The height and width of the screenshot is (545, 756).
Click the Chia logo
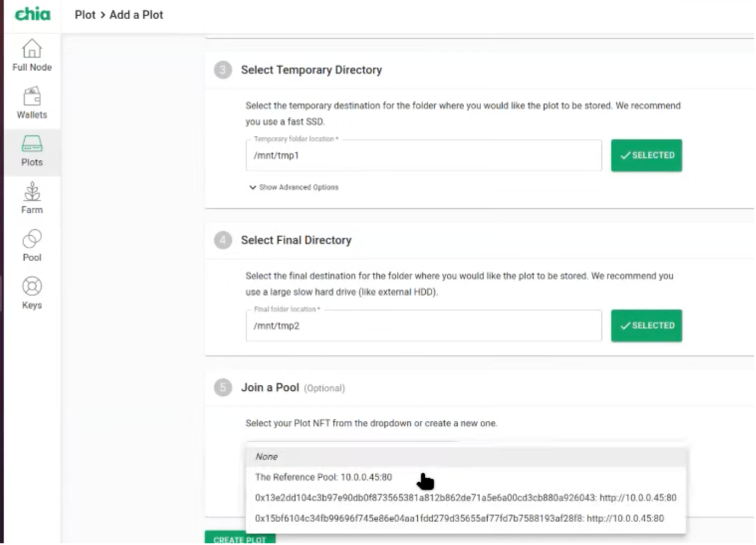[32, 14]
